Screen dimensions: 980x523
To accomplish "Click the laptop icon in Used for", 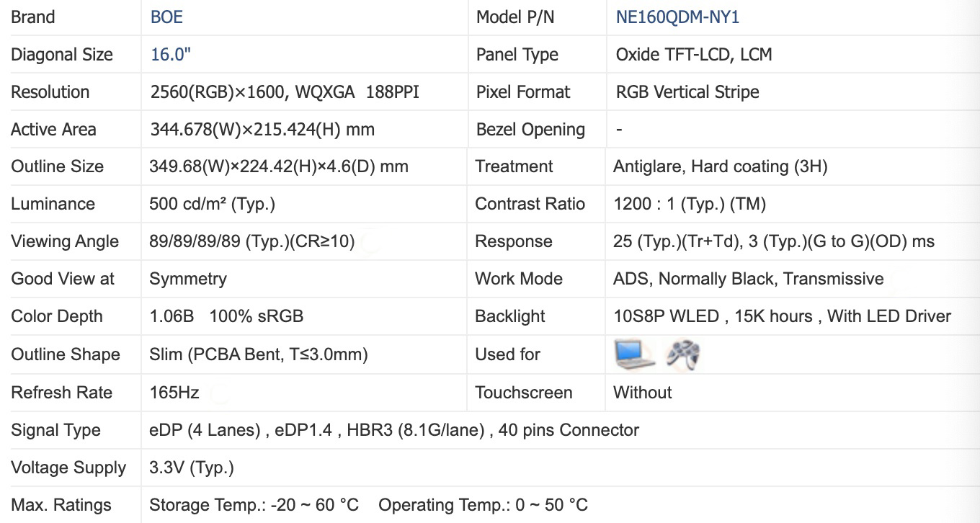I will click(635, 354).
